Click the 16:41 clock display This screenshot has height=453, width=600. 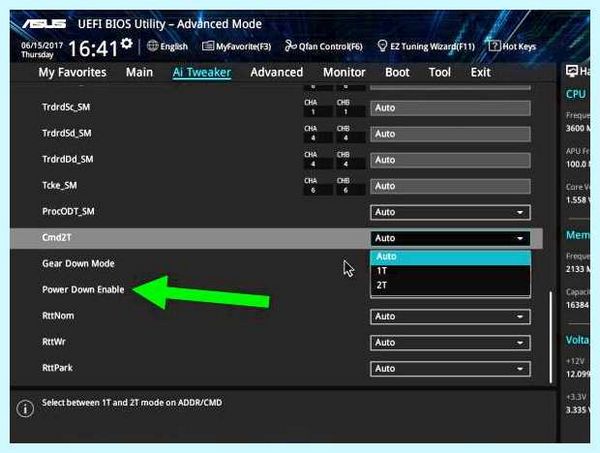tap(93, 49)
